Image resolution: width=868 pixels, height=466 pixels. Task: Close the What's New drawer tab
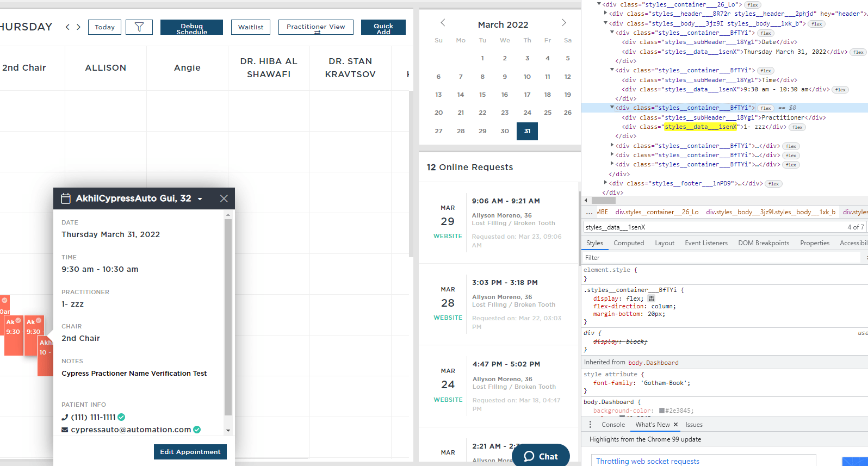coord(675,425)
